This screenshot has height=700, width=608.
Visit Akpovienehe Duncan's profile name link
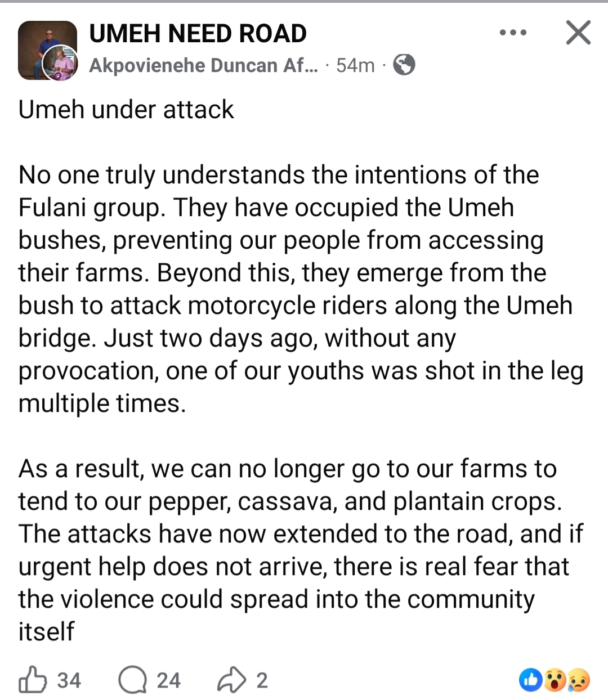[203, 66]
